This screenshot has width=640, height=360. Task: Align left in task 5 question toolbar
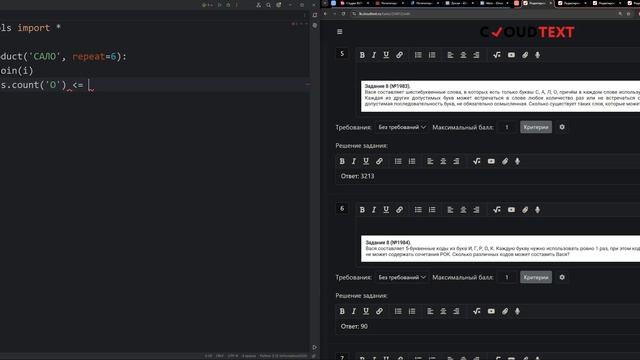pos(450,55)
